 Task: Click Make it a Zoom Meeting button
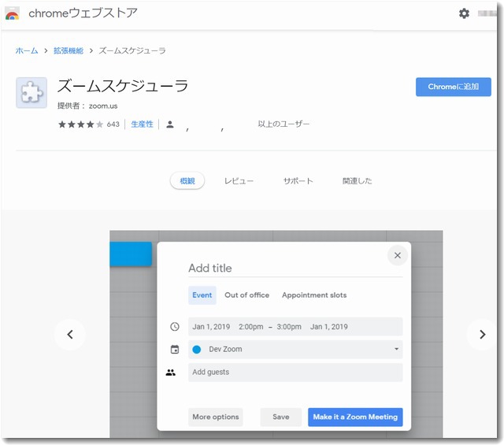click(355, 417)
